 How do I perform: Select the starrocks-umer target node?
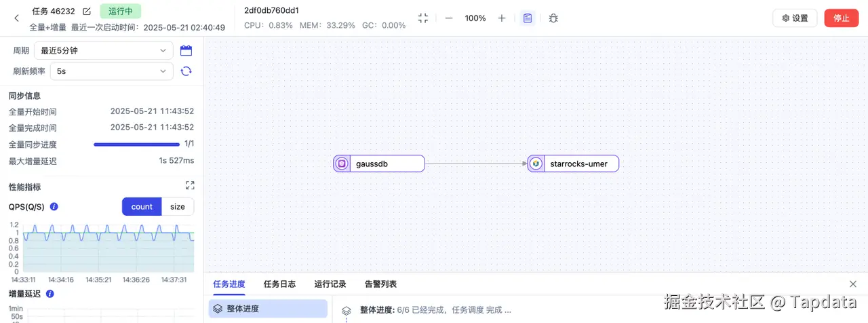[573, 164]
